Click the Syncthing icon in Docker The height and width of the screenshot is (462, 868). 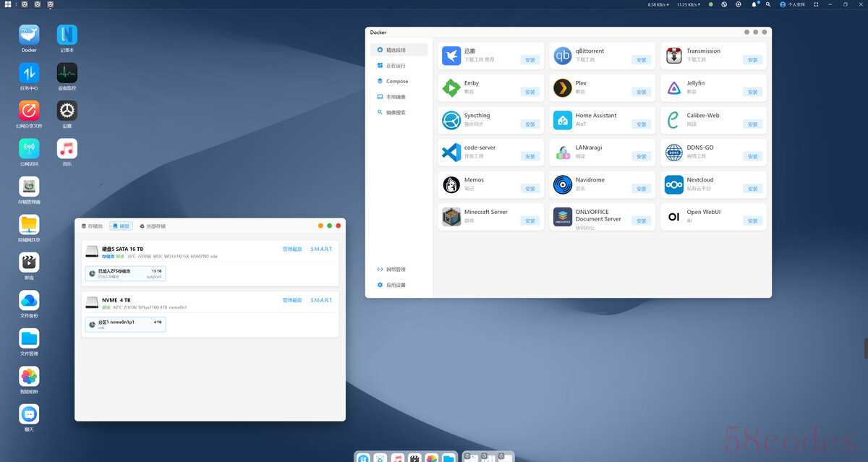tap(451, 120)
